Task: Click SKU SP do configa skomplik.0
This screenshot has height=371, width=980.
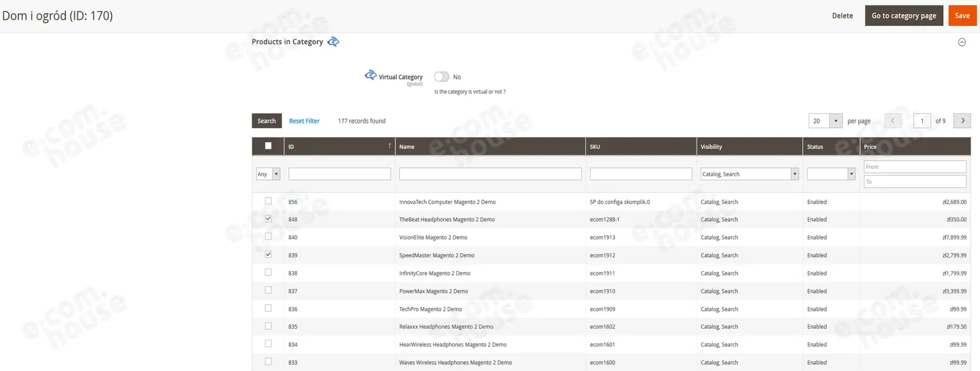Action: [620, 202]
